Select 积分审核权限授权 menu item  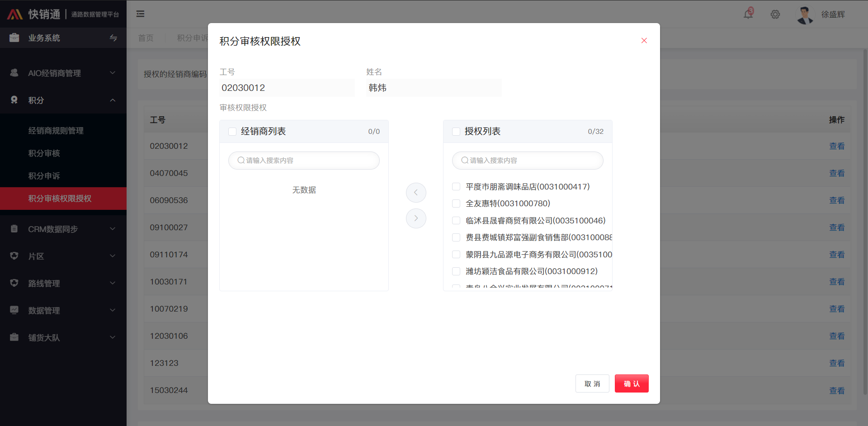tap(63, 199)
